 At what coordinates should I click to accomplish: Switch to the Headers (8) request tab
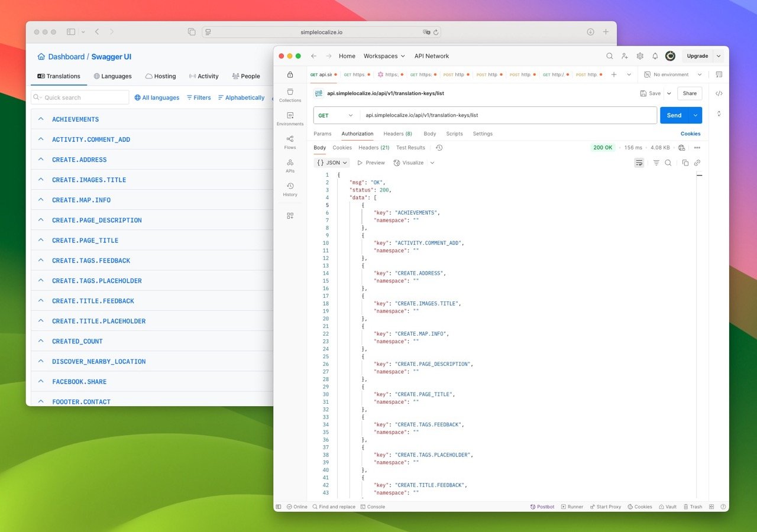pos(397,134)
